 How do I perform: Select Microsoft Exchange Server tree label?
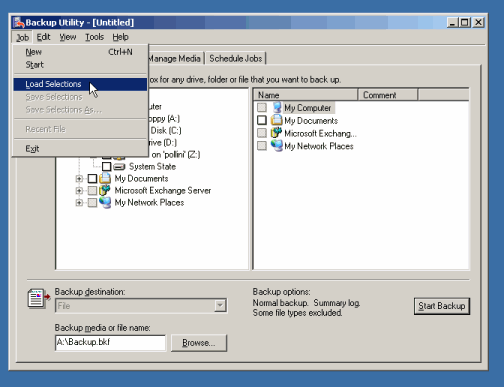163,190
